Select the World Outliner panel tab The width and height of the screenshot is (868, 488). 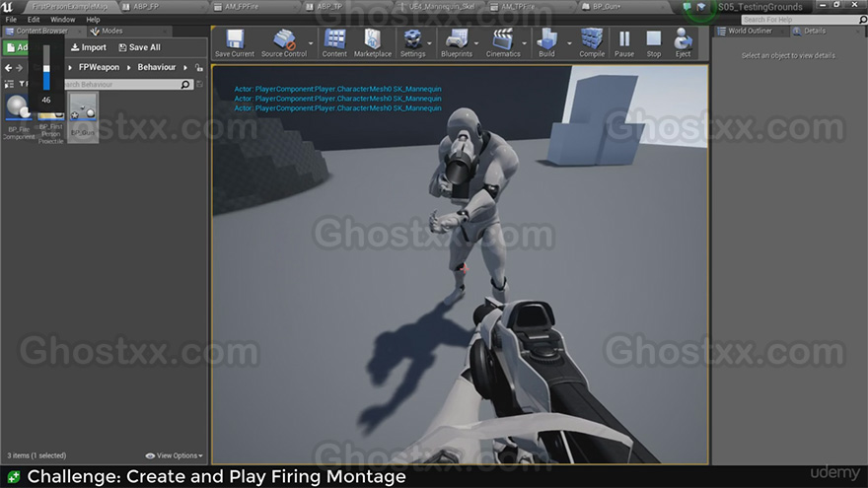tap(750, 31)
